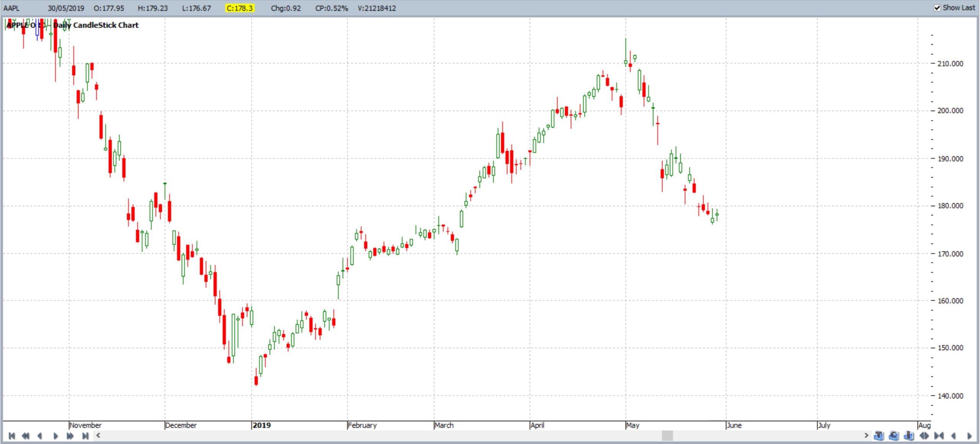Click the horizontal scrollbar thumb
980x444 pixels.
point(667,436)
